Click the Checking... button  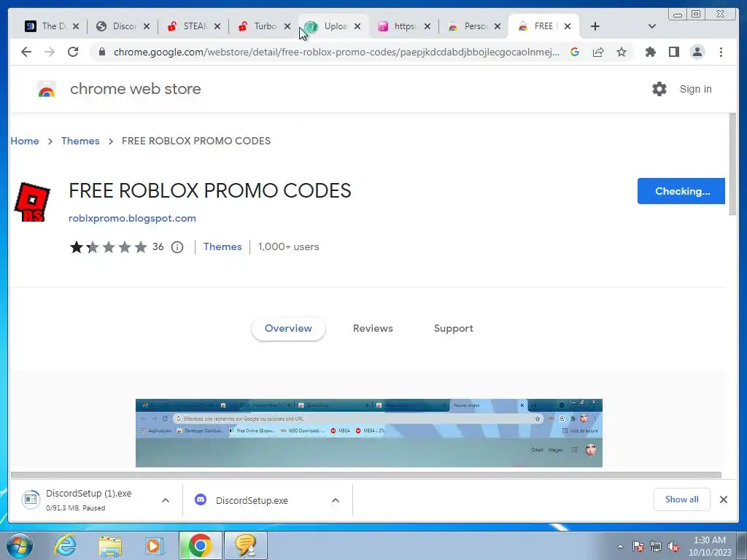pos(681,192)
